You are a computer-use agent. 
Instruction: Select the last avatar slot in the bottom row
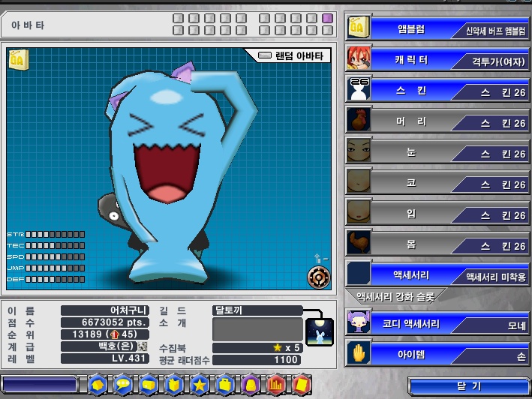[x=327, y=31]
